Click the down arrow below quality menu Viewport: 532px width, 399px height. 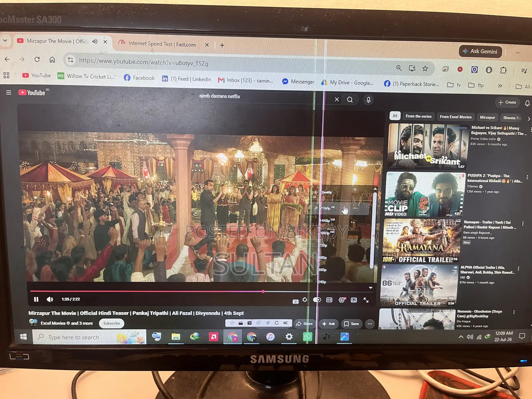[x=370, y=288]
